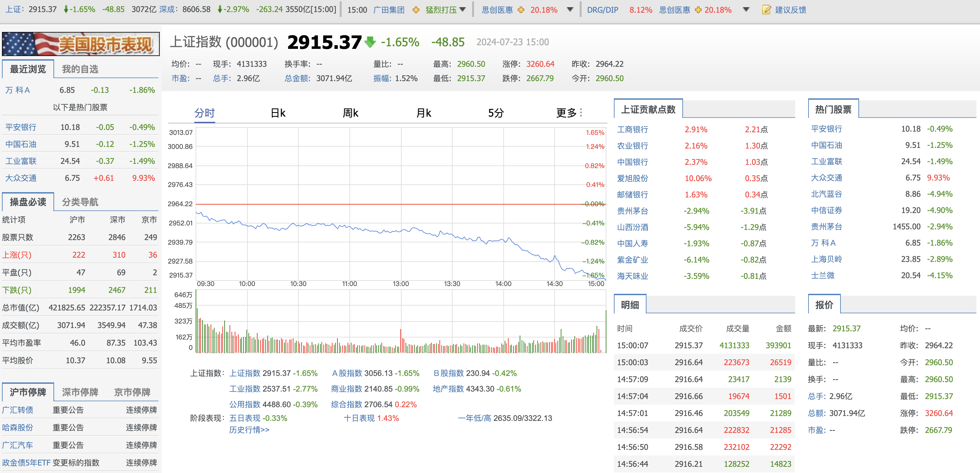Click the 上证贡献点数 panel header
The image size is (980, 473).
pyautogui.click(x=648, y=109)
